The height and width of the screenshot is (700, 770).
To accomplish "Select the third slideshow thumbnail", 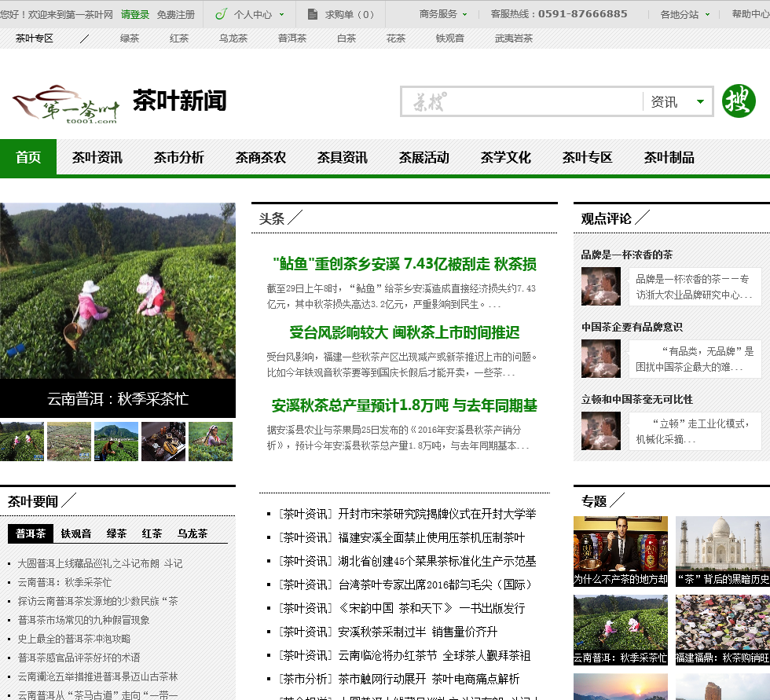I will (116, 442).
